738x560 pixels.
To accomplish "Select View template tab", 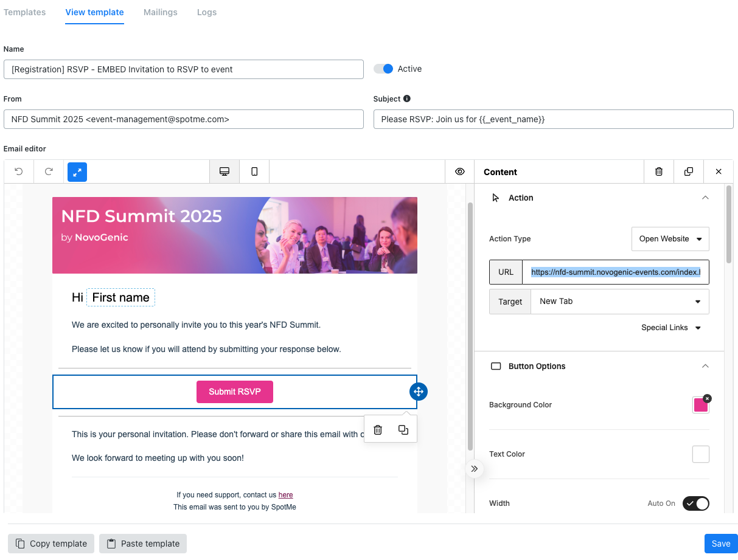I will click(94, 12).
